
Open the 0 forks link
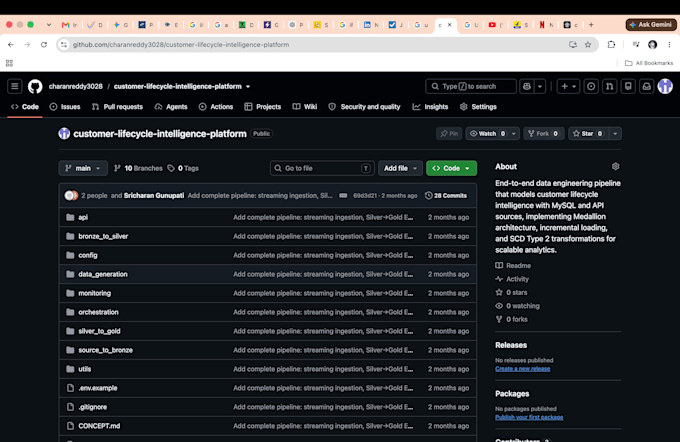pyautogui.click(x=512, y=319)
